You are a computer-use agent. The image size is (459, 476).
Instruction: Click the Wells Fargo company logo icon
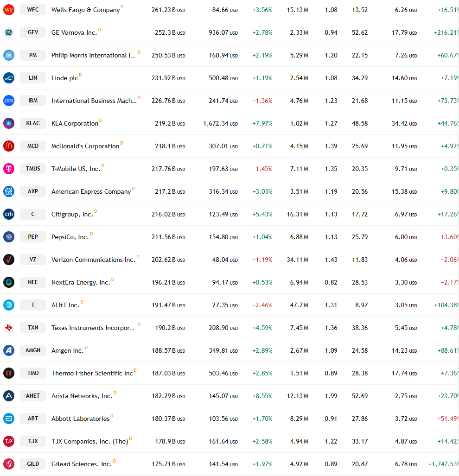pos(9,10)
